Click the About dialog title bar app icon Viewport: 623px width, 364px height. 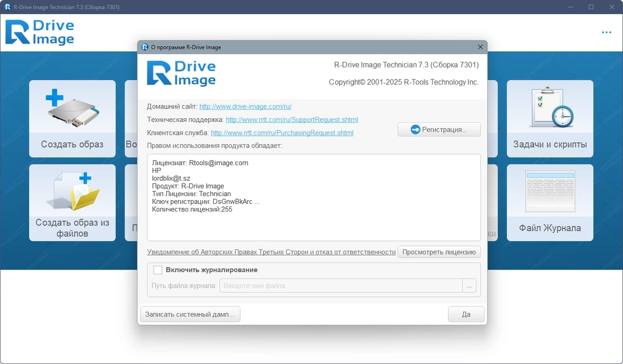(x=145, y=47)
